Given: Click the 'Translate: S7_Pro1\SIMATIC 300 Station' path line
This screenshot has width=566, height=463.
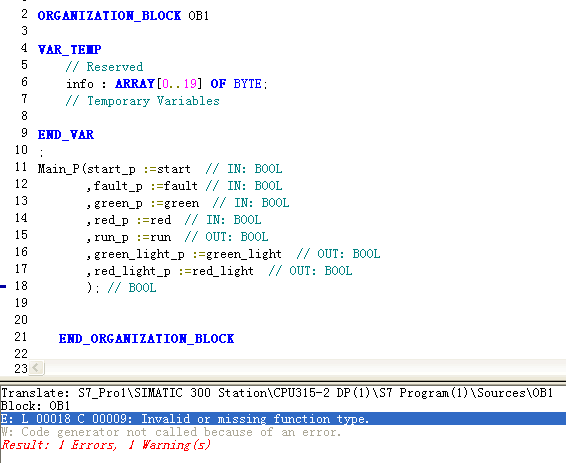Looking at the screenshot, I should (x=277, y=393).
